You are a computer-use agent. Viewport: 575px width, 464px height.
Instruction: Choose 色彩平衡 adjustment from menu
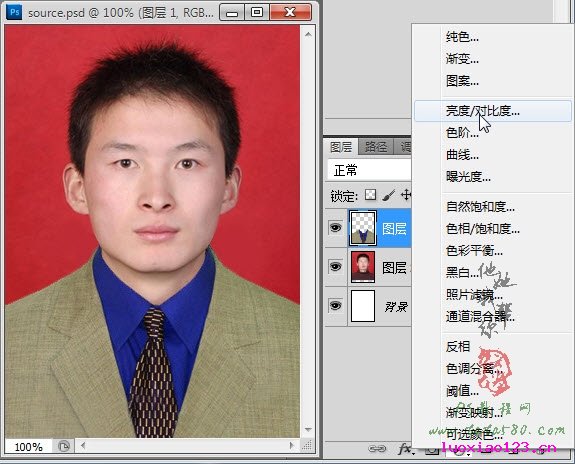(x=474, y=251)
